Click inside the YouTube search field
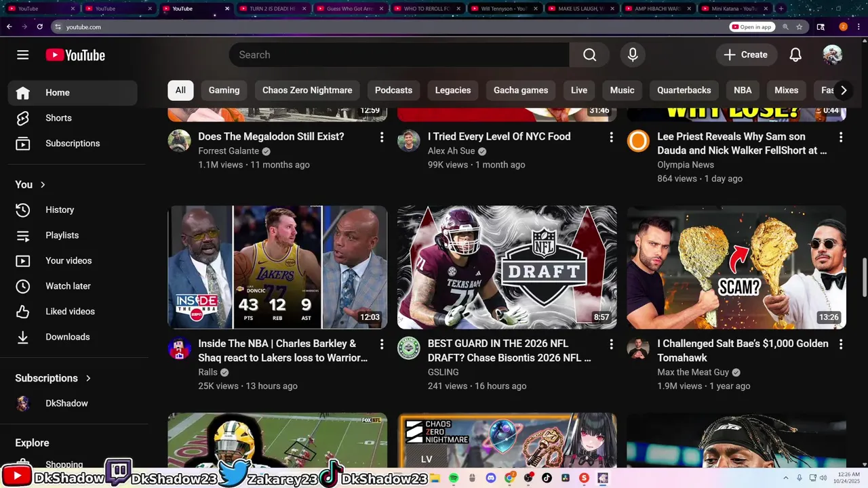This screenshot has height=488, width=868. point(399,55)
